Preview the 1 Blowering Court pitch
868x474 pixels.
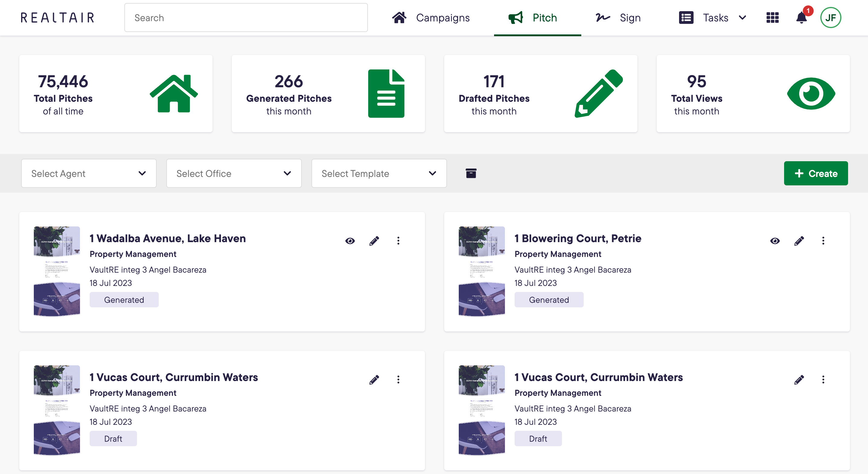(775, 240)
